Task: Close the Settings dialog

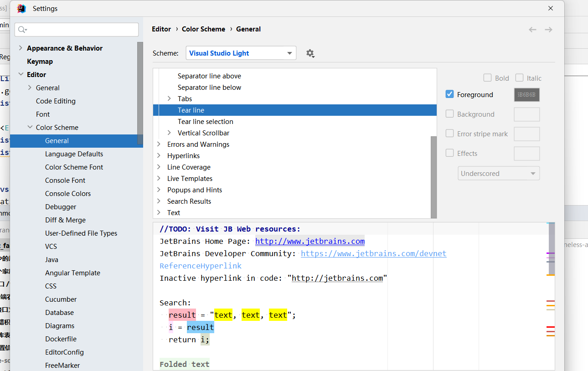Action: pos(551,8)
